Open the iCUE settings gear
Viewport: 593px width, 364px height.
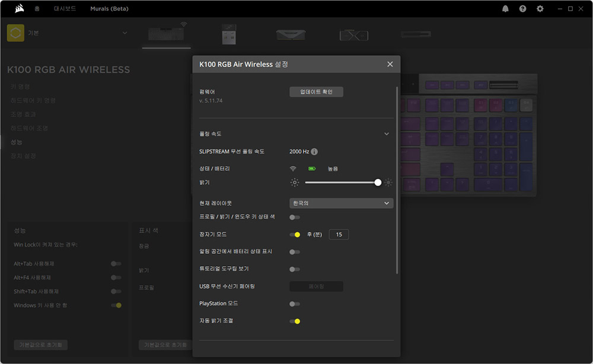click(x=540, y=9)
